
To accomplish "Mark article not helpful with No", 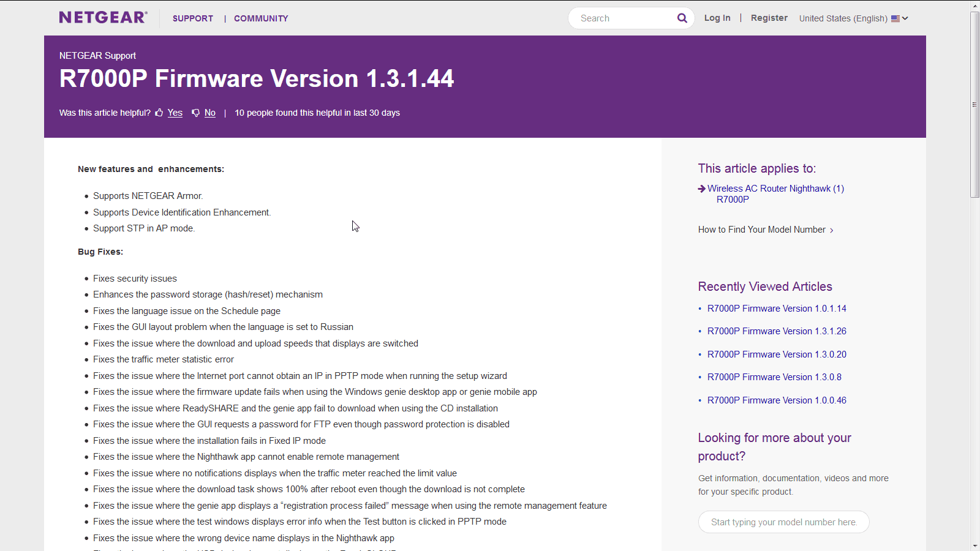I will pos(210,113).
